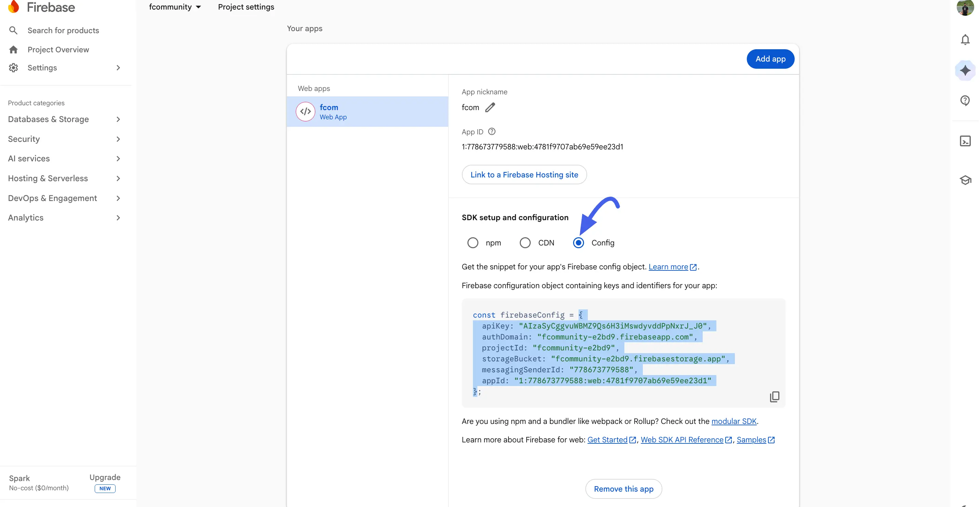Click the Upgrade plan button
Image resolution: width=980 pixels, height=507 pixels.
click(x=105, y=477)
